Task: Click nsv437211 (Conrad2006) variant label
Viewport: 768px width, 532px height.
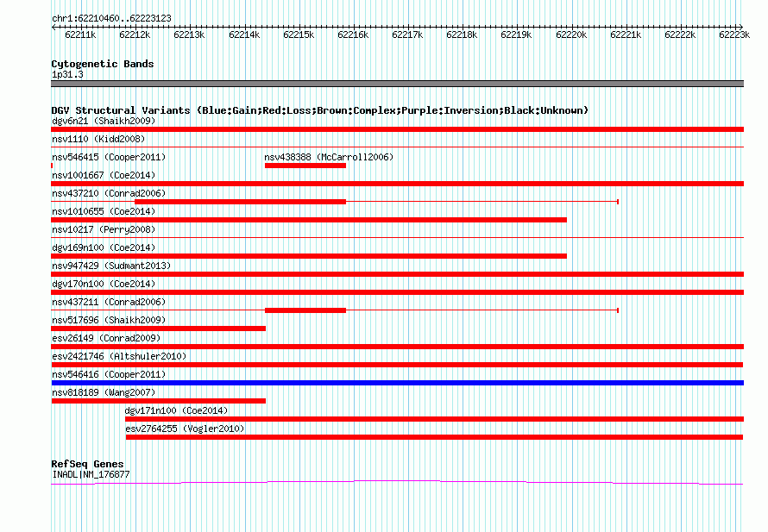Action: 109,302
